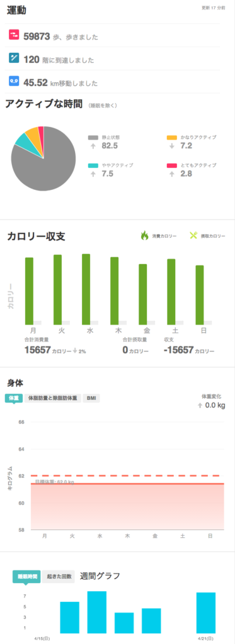Click the 4/15(日) date label
The image size is (235, 644).
pos(42,639)
